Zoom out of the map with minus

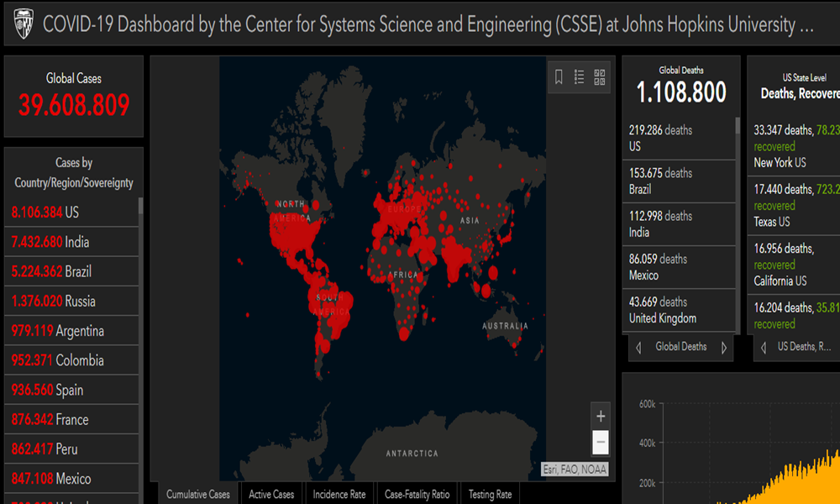point(600,441)
